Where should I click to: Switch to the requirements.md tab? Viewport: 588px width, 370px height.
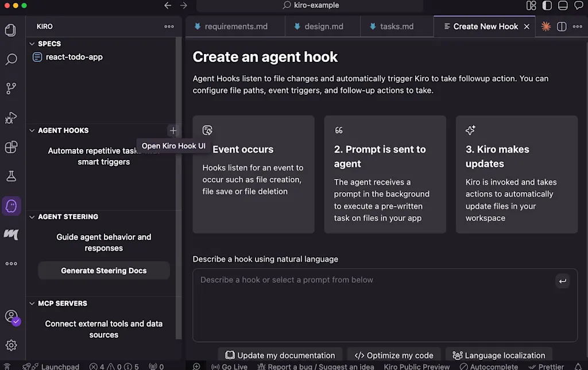235,26
